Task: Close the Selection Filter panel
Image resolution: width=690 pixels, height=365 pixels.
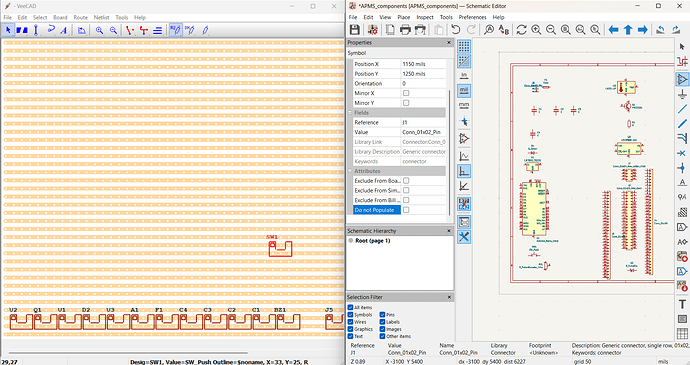Action: point(449,297)
